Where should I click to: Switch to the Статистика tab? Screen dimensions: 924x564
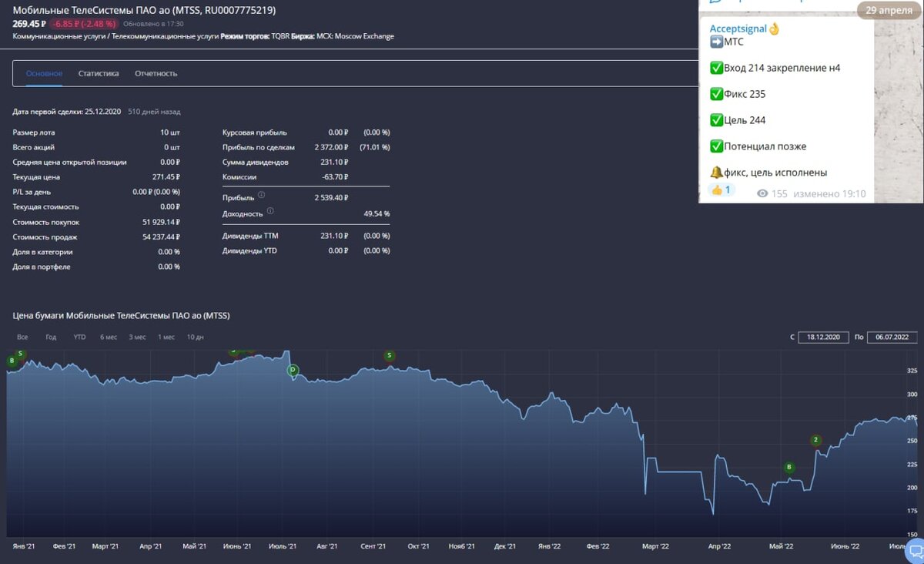[x=99, y=73]
